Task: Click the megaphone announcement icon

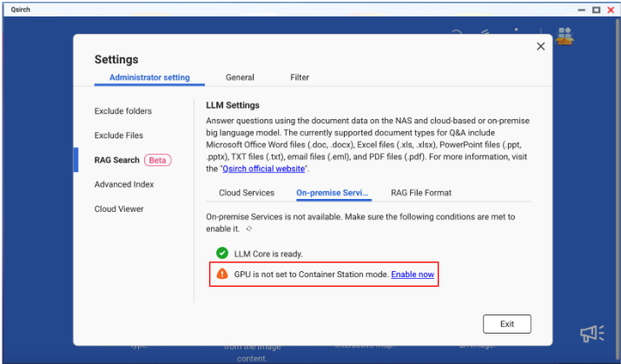Action: point(591,334)
